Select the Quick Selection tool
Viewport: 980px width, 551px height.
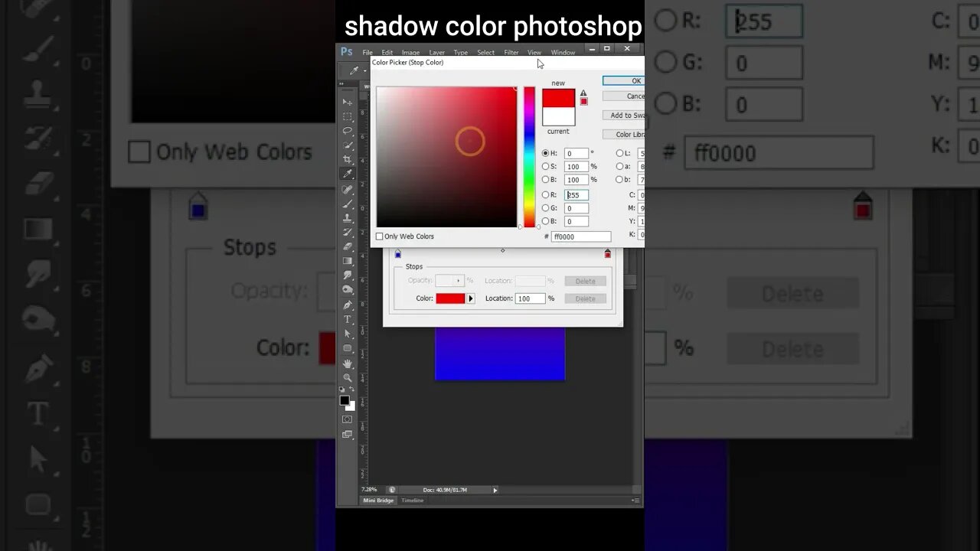tap(348, 145)
